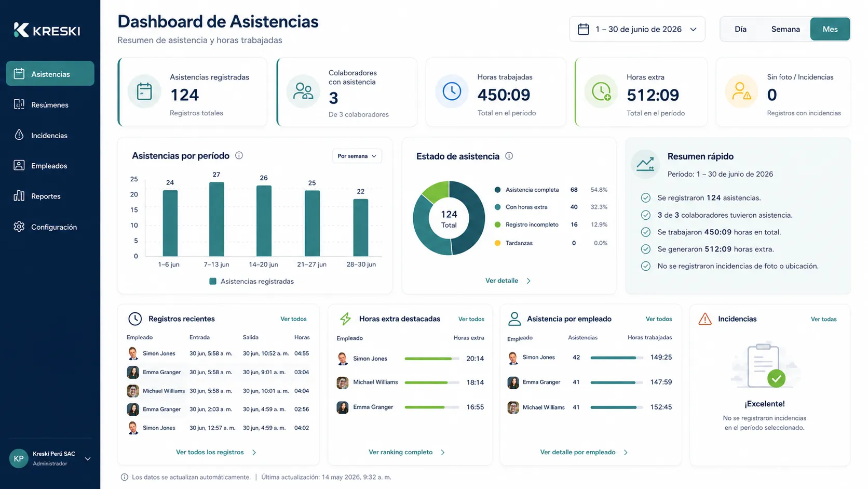868x489 pixels.
Task: Open Incidencias sidebar section
Action: tap(50, 135)
